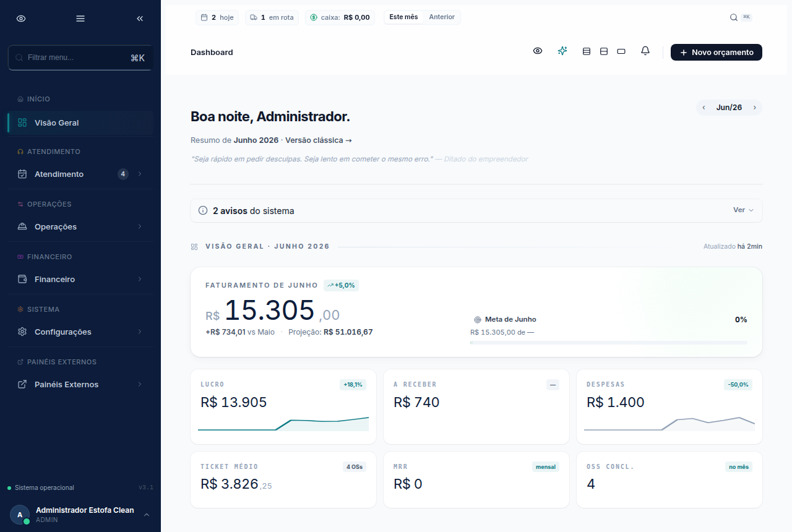Click the Meta de Junho progress bar
The width and height of the screenshot is (792, 532).
[609, 343]
